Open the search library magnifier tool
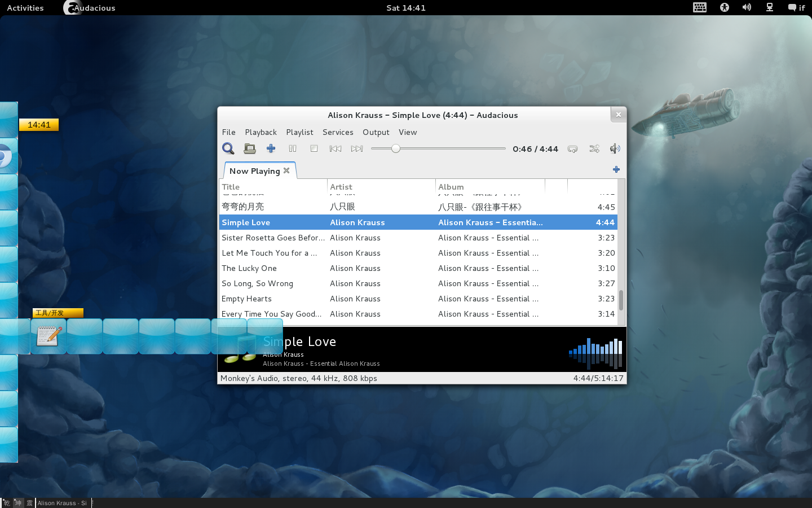Viewport: 812px width, 508px height. pyautogui.click(x=228, y=148)
